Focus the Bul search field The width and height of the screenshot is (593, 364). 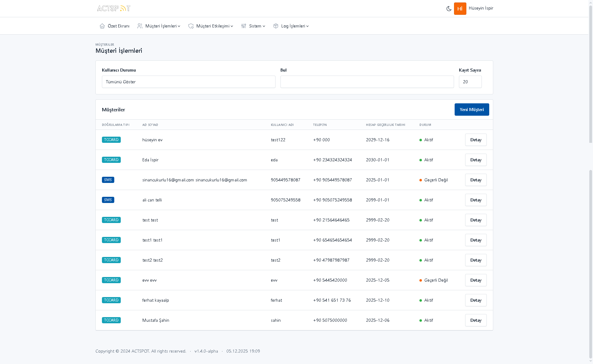coord(367,82)
